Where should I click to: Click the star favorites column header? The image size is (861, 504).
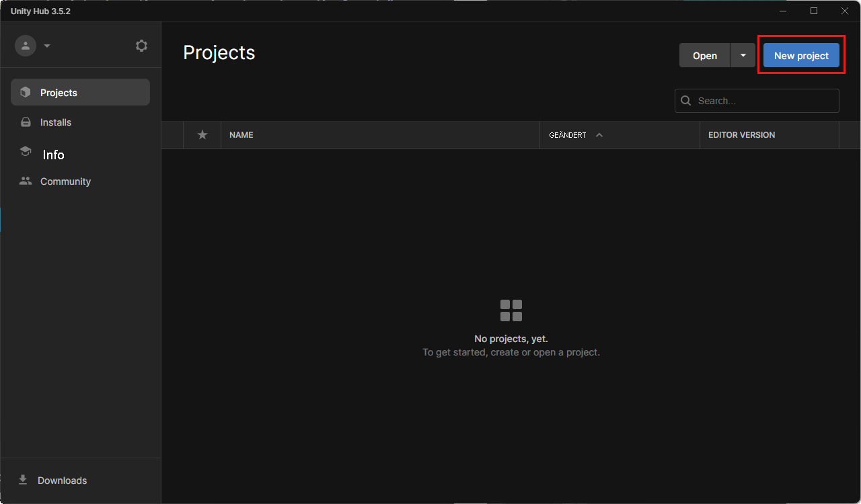(202, 135)
